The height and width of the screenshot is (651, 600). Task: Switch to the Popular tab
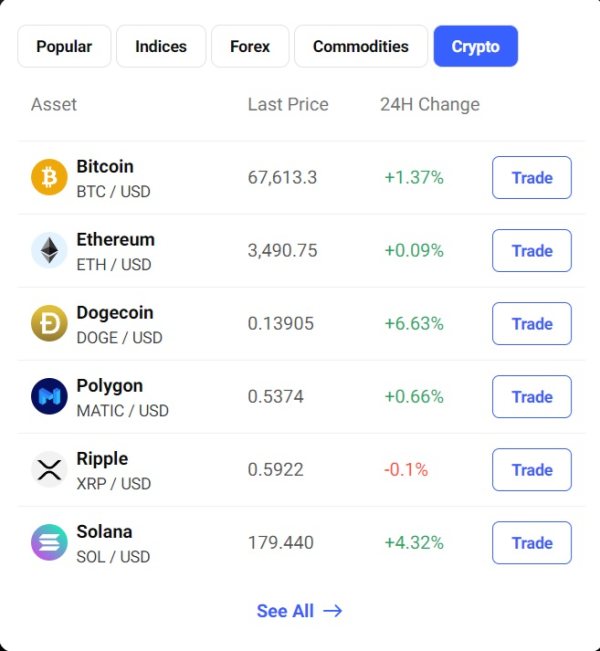click(64, 46)
